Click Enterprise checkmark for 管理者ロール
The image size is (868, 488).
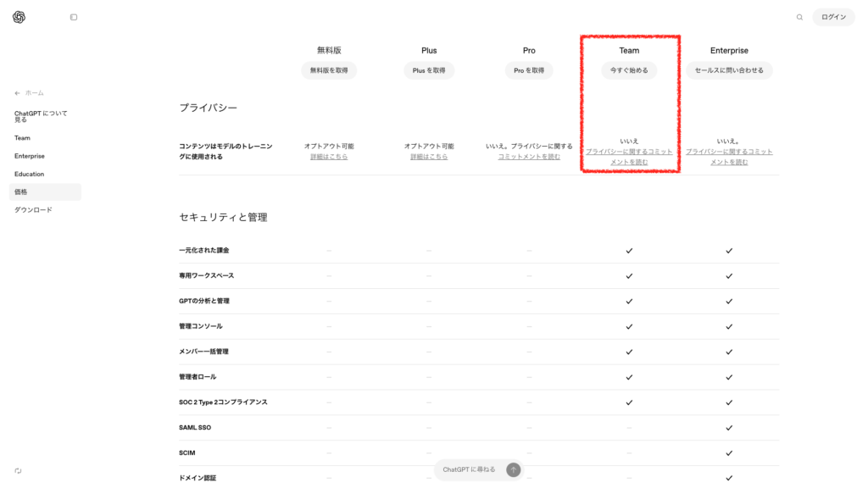click(x=729, y=377)
